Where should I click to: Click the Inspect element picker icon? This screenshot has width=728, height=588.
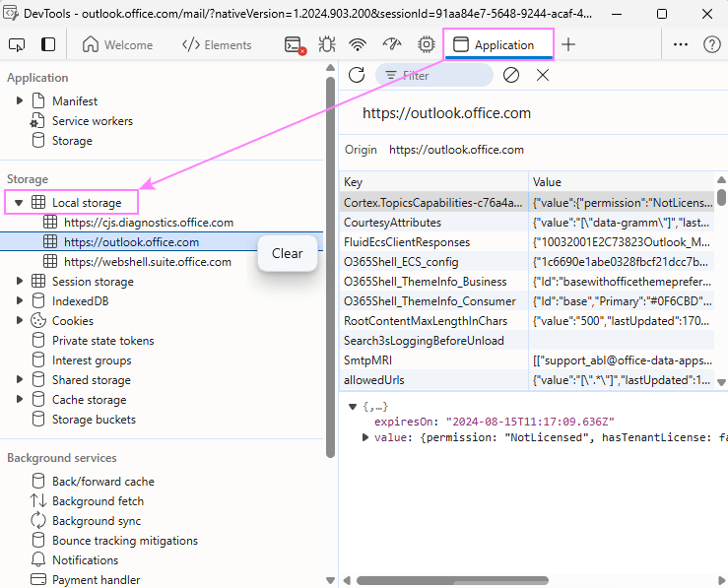coord(17,45)
